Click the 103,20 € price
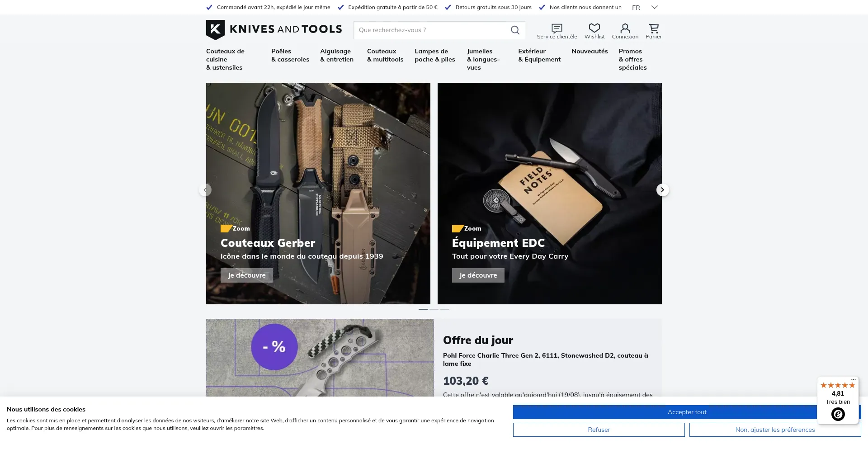 pyautogui.click(x=466, y=381)
